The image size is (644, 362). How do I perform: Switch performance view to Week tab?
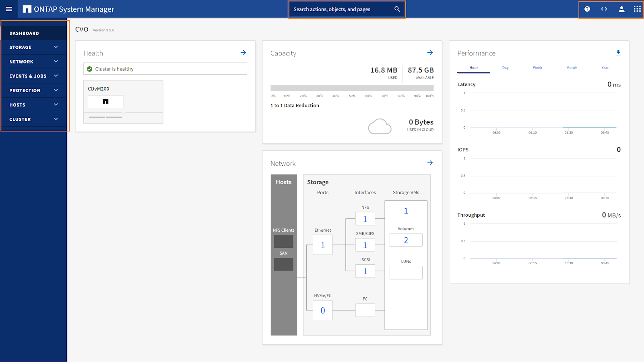537,68
